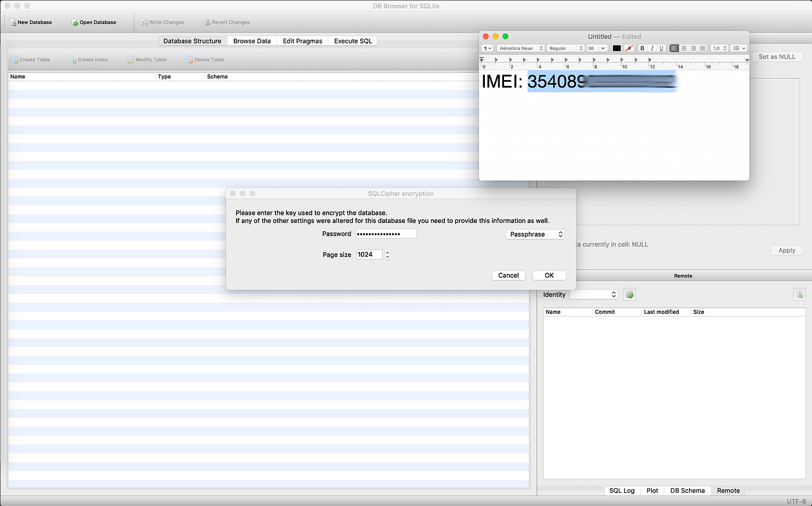The image size is (812, 506).
Task: Open the SQL Log tab
Action: 622,490
